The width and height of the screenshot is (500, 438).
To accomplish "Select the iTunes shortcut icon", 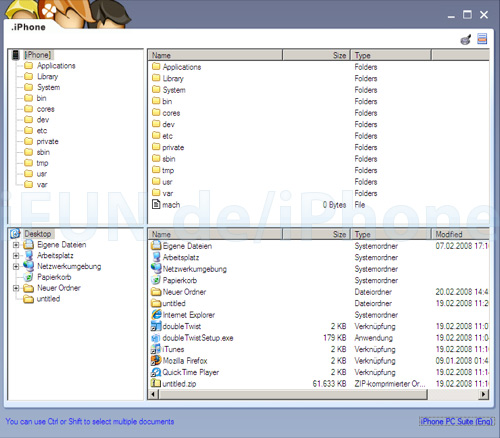I will 156,349.
